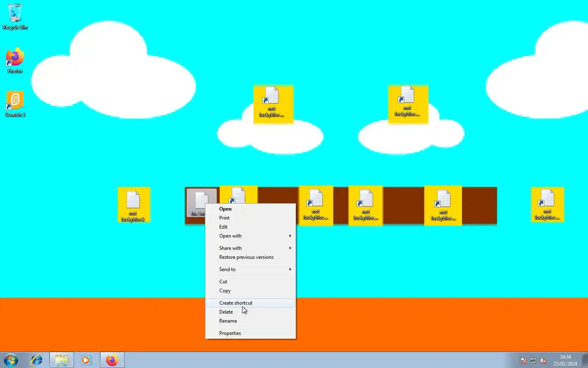
Task: Choose Rename in the context menu
Action: coord(250,321)
